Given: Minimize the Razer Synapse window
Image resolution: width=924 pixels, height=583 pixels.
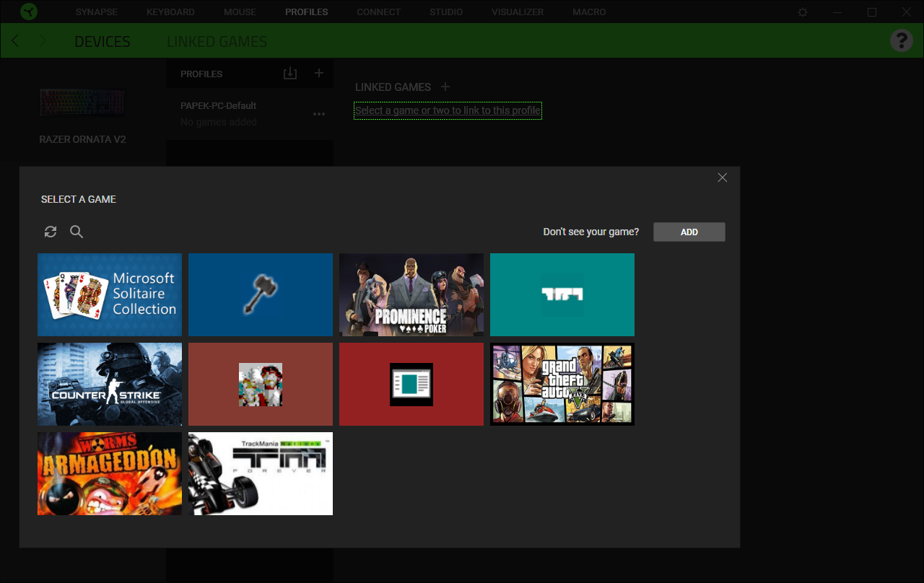Looking at the screenshot, I should coord(837,12).
